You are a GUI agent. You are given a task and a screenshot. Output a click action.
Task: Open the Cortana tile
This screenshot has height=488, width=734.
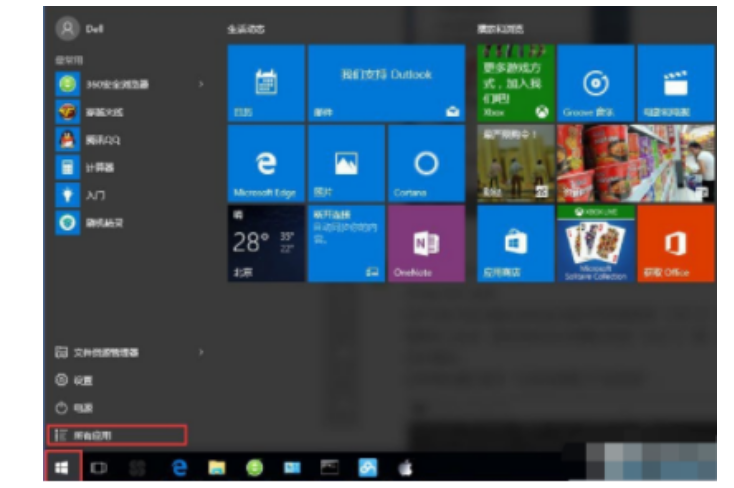[426, 163]
